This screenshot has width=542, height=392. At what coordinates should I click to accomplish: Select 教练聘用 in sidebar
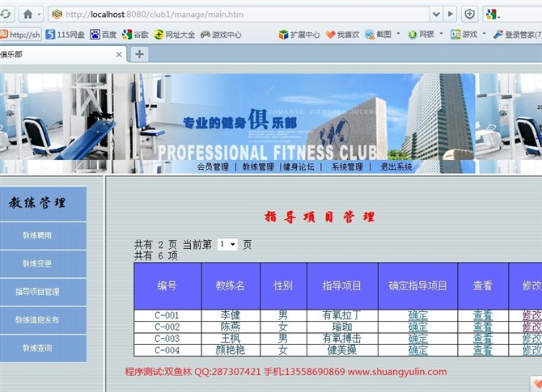(x=37, y=235)
